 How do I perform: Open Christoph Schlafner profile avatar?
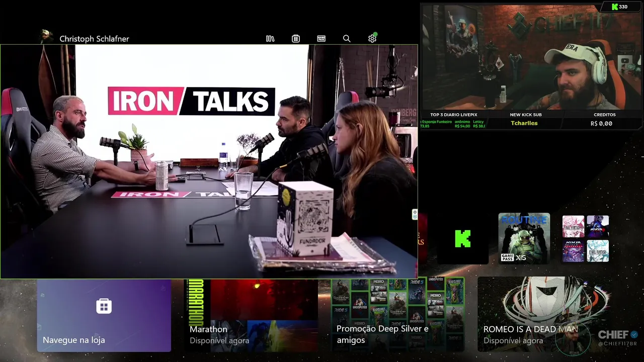click(46, 37)
